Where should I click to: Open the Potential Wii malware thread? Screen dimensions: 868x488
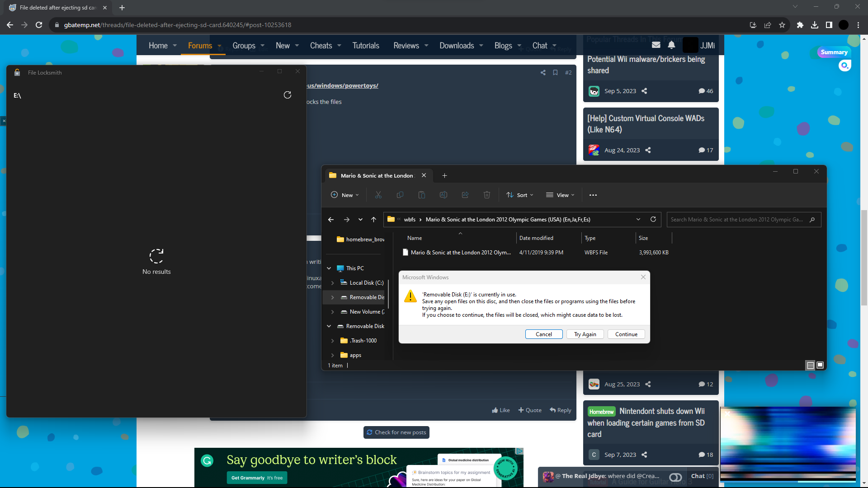coord(646,65)
